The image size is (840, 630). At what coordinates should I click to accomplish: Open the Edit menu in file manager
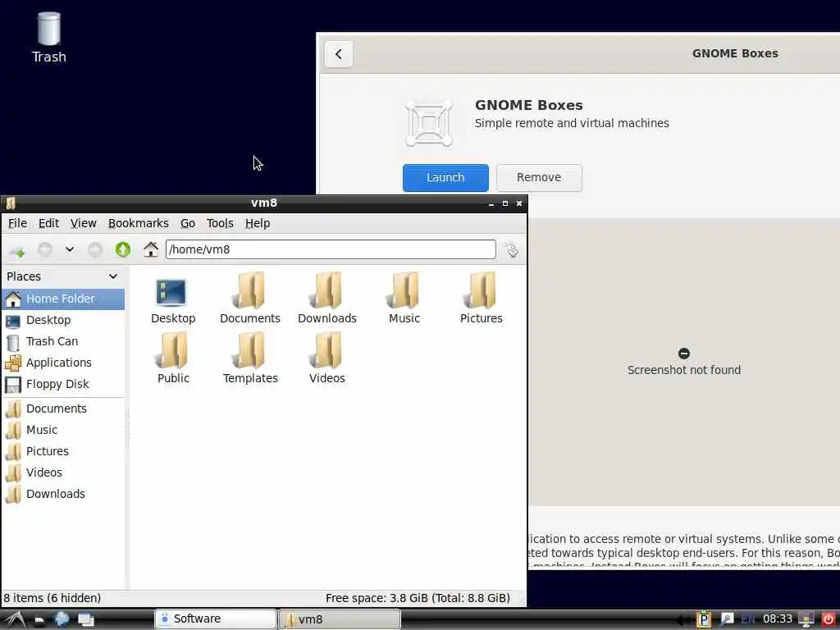pos(48,223)
